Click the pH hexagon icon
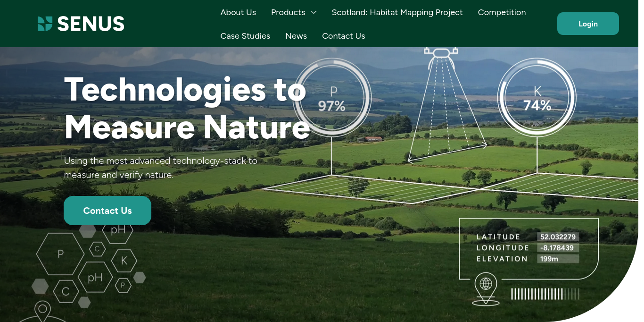This screenshot has height=322, width=644. pos(96,278)
